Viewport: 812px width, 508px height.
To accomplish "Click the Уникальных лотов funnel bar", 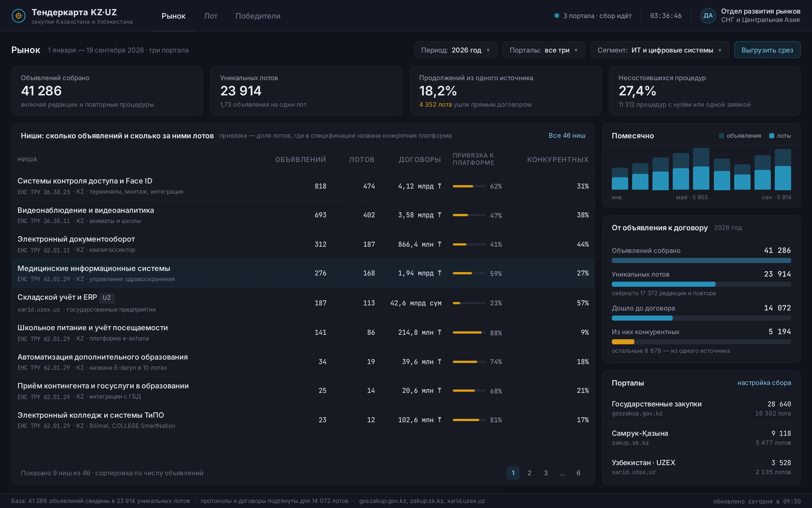I will pyautogui.click(x=701, y=284).
